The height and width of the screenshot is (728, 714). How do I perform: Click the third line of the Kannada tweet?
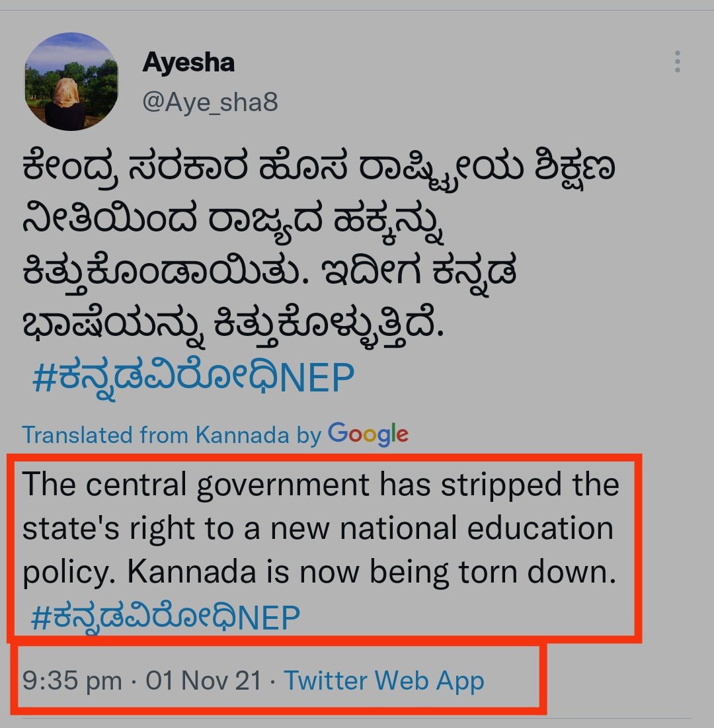click(x=269, y=274)
